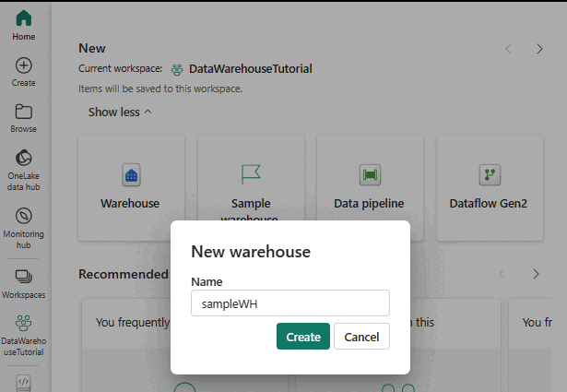Screen dimensions: 567x392
Task: Click the Sample warehouse flag icon
Action: (x=251, y=174)
